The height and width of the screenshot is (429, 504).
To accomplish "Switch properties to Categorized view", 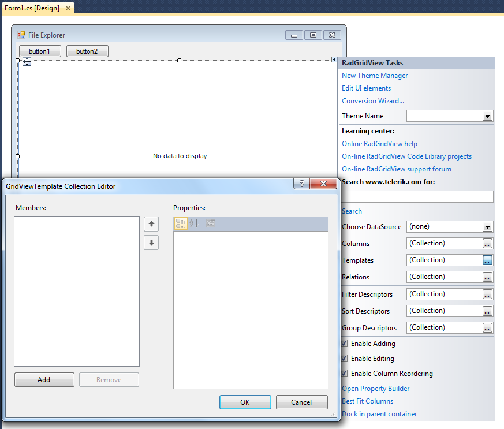I will pyautogui.click(x=181, y=223).
